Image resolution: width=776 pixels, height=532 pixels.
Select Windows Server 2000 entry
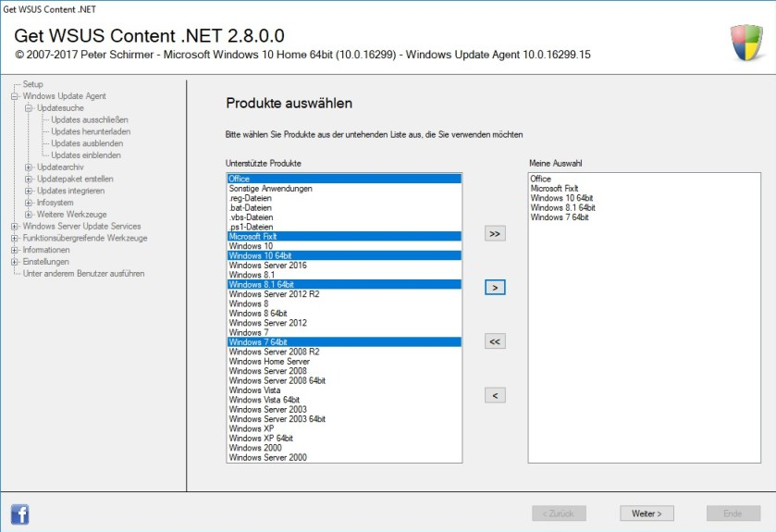[344, 457]
